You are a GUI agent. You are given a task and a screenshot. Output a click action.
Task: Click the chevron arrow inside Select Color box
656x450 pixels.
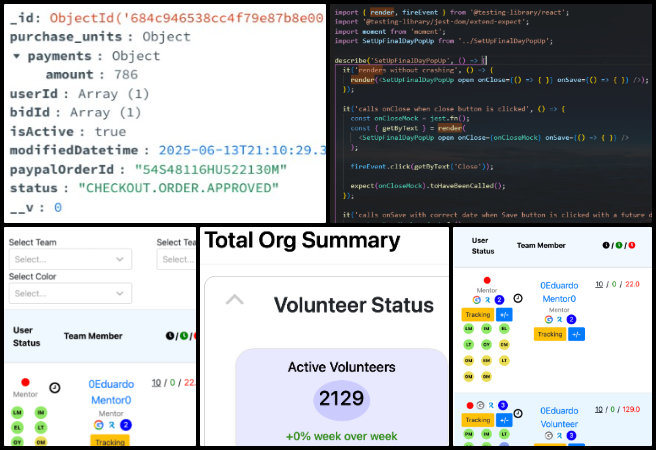pos(120,294)
